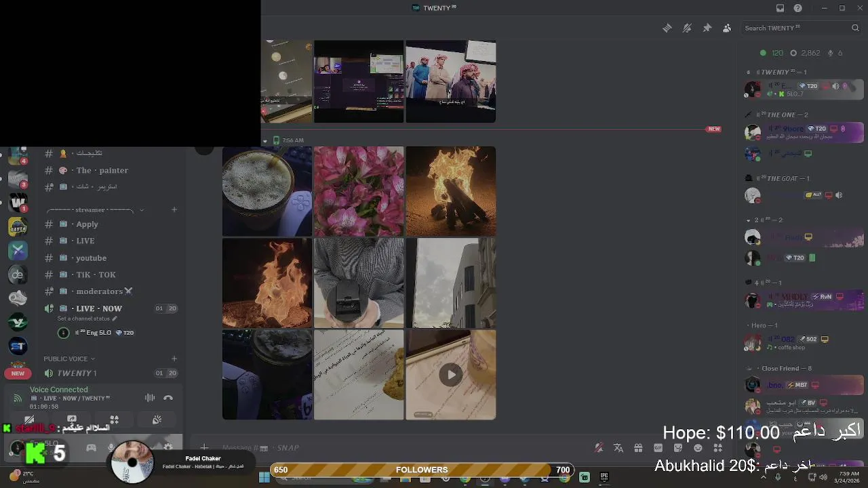The height and width of the screenshot is (488, 868).
Task: Open the GIF picker
Action: (x=658, y=448)
